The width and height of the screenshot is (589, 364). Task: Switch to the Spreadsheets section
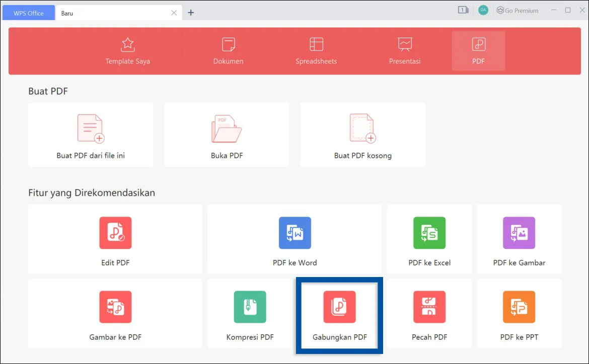point(316,50)
